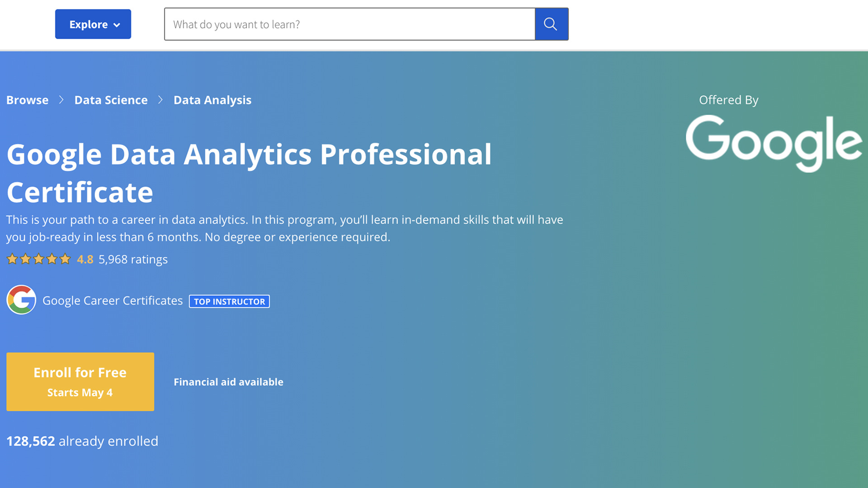Click the 128,562 already enrolled text
Image resolution: width=868 pixels, height=488 pixels.
tap(82, 441)
